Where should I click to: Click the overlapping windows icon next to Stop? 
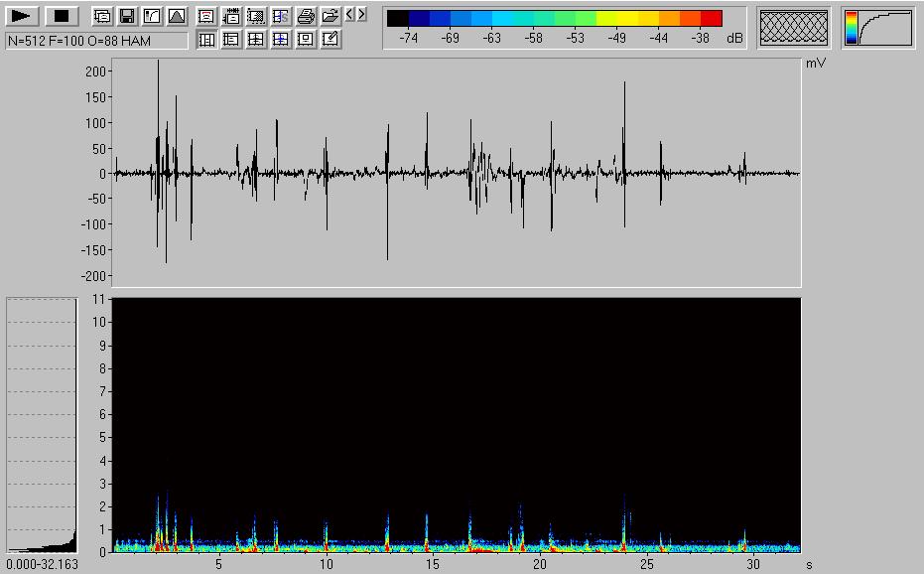pos(101,16)
